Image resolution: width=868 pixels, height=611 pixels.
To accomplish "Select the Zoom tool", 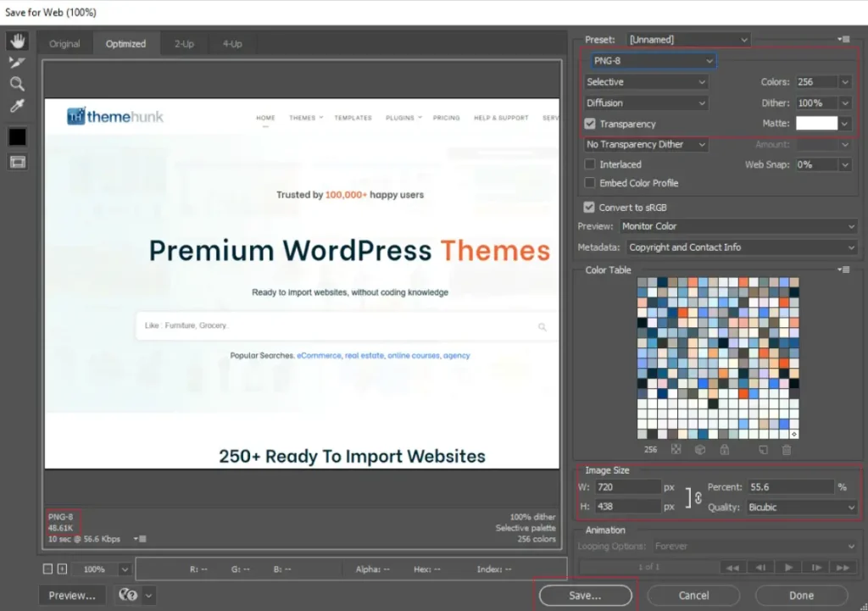I will tap(17, 84).
